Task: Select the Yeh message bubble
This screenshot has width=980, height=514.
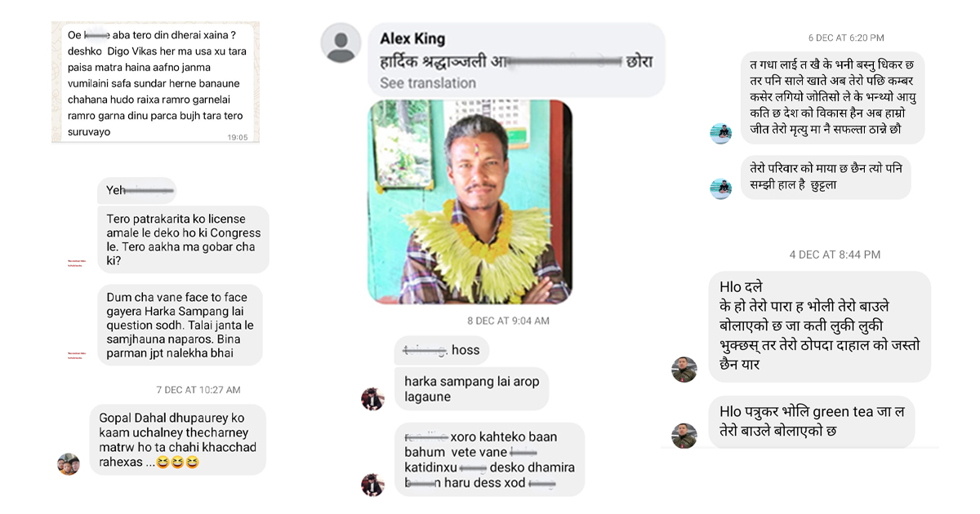Action: (x=136, y=190)
